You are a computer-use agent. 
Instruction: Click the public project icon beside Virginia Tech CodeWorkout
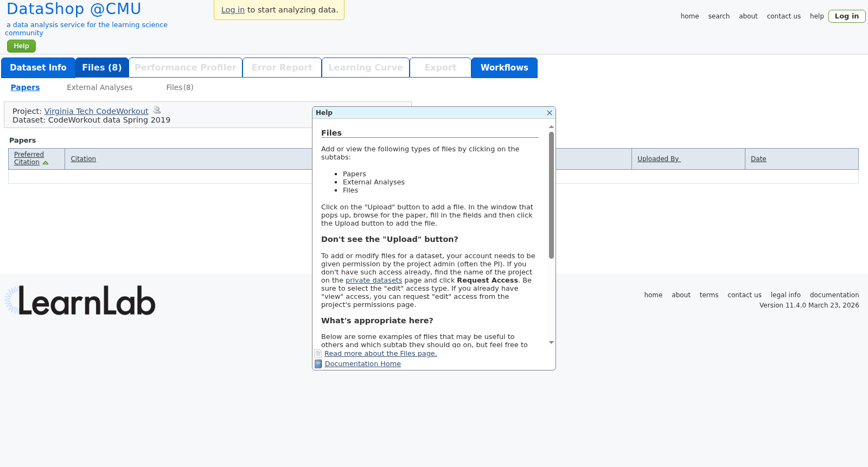[x=157, y=110]
